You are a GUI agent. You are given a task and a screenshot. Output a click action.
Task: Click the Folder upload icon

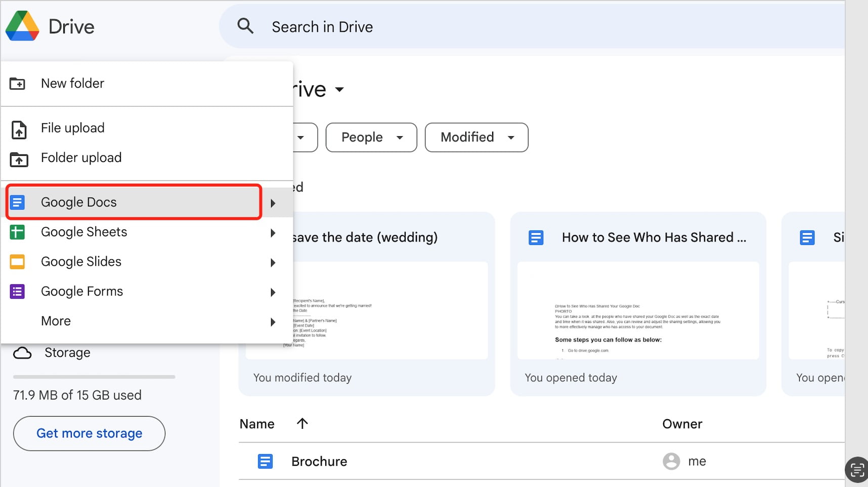19,159
